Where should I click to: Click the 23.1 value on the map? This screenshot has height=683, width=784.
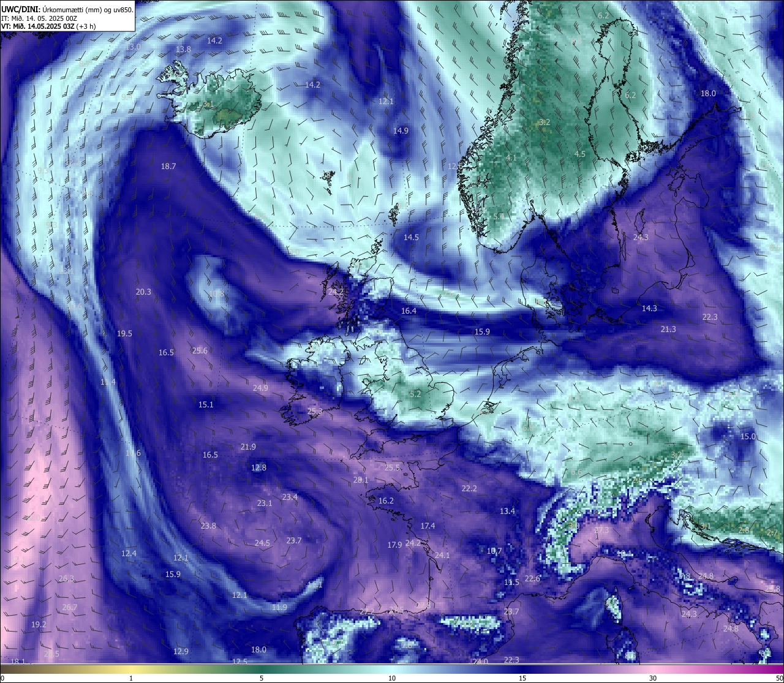click(264, 503)
